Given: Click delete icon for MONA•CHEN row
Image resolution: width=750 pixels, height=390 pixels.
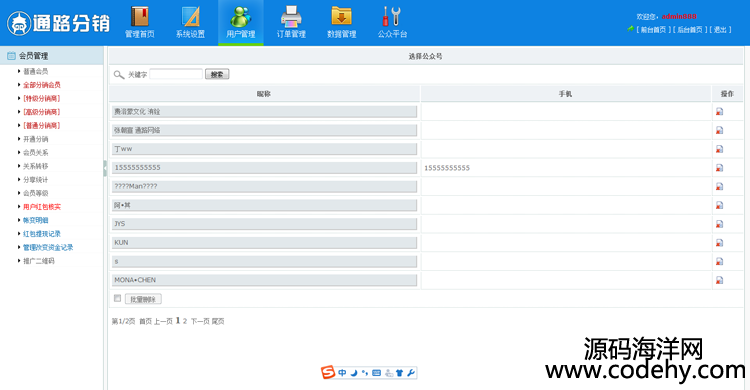Looking at the screenshot, I should point(719,280).
